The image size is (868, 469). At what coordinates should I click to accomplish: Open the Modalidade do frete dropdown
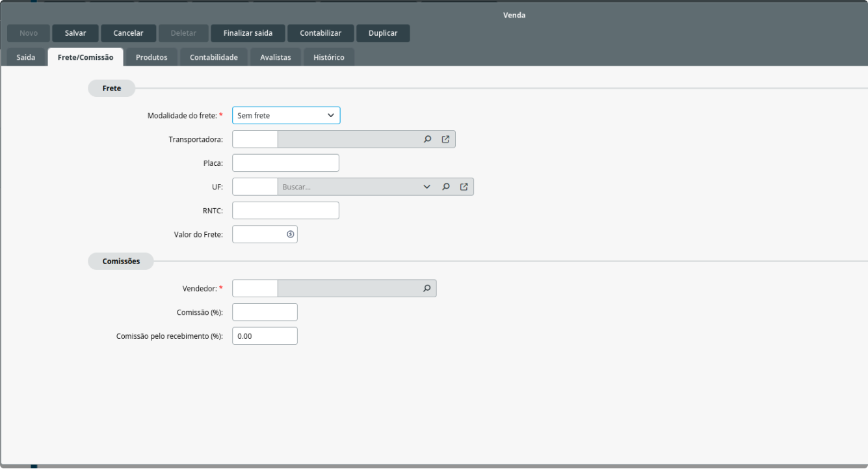(286, 115)
